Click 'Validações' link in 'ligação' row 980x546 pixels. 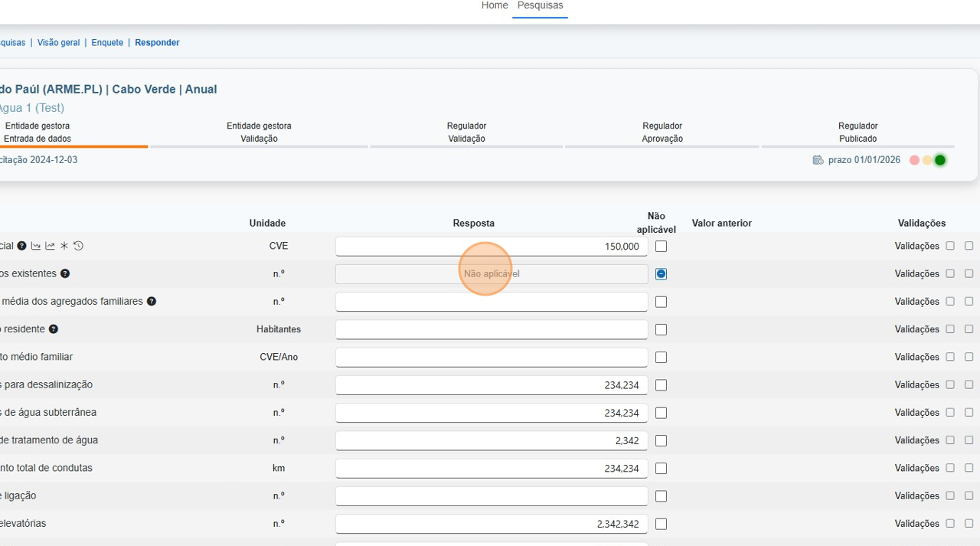916,496
